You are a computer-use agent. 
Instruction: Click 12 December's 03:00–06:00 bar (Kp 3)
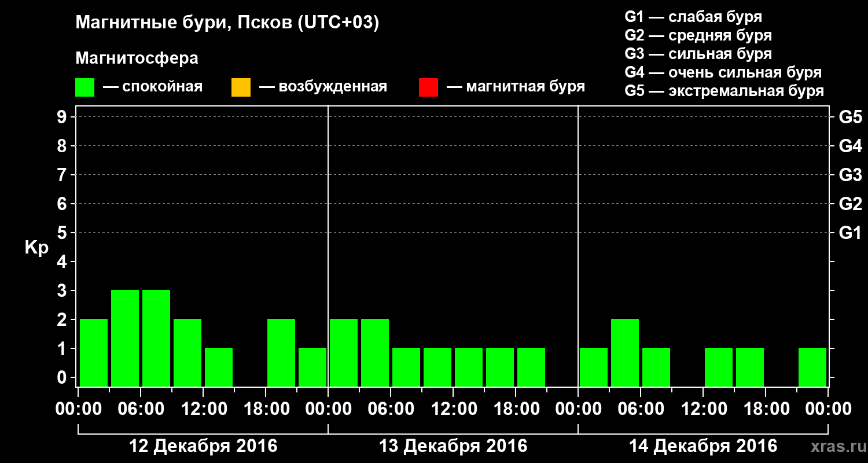pos(125,338)
